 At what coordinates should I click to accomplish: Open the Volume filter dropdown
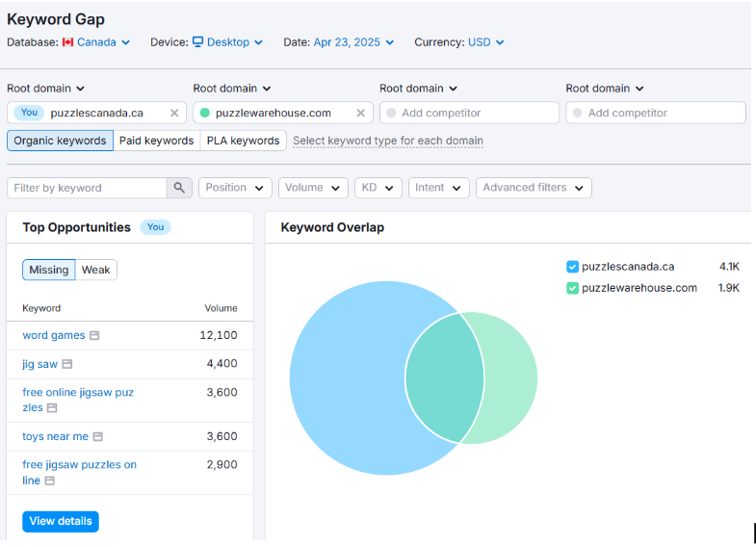tap(313, 188)
